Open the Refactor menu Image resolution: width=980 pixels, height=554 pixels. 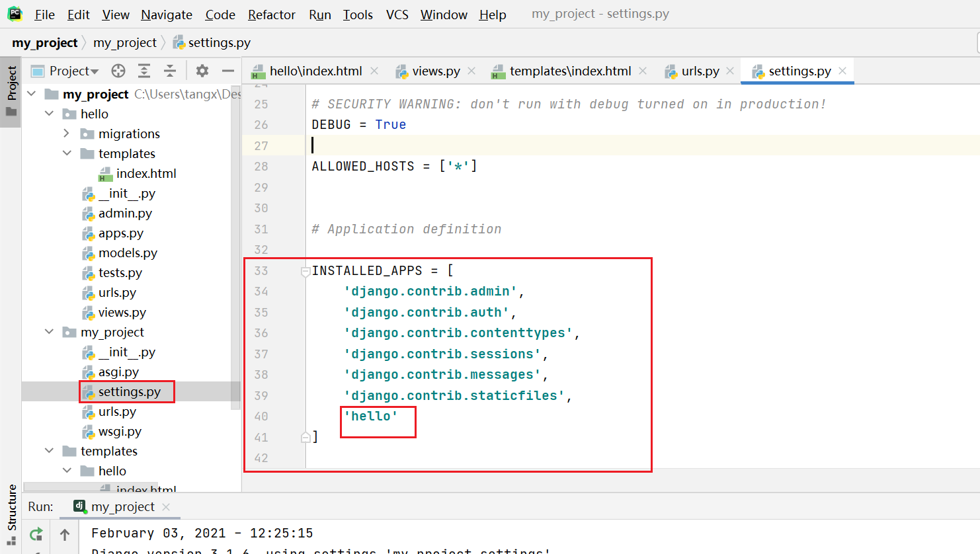pos(272,15)
